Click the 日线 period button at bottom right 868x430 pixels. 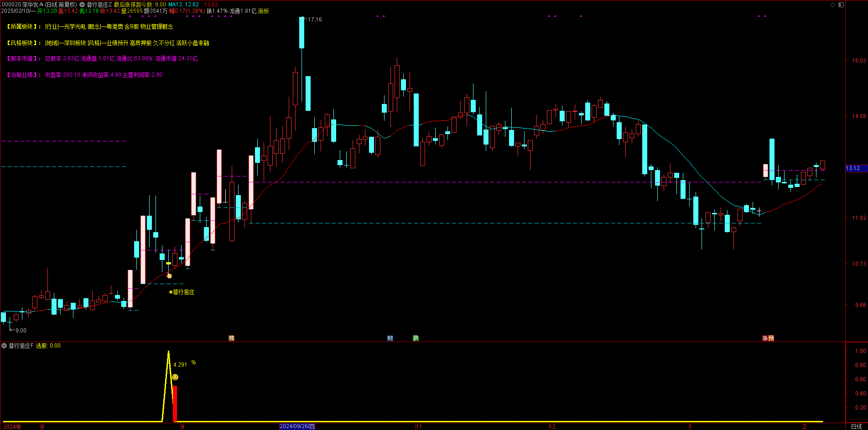(x=857, y=426)
